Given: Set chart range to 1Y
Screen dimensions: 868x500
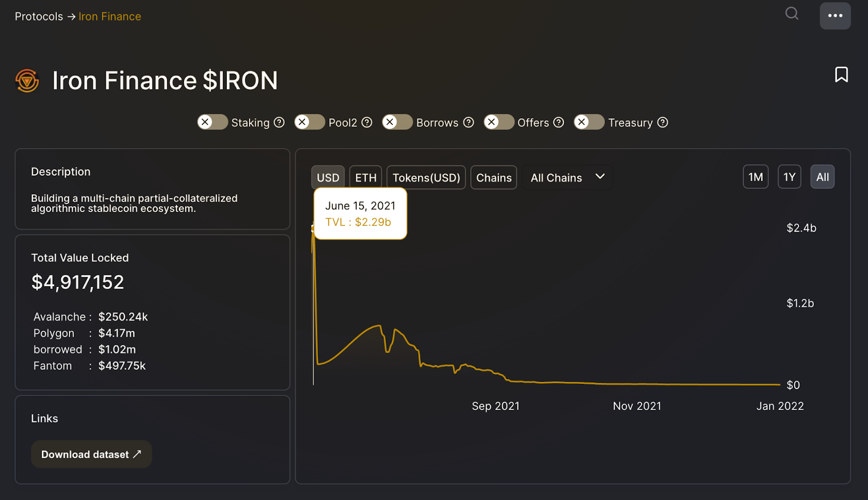Looking at the screenshot, I should 789,177.
